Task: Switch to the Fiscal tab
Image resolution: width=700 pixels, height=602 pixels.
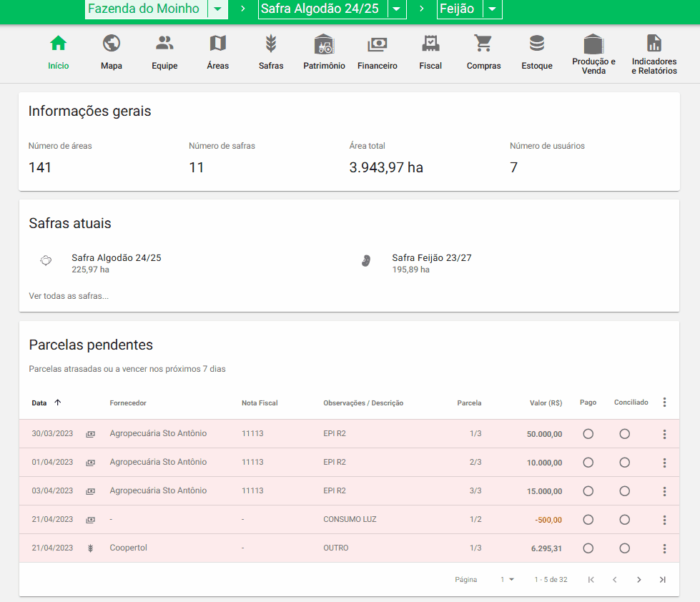Action: click(x=430, y=52)
